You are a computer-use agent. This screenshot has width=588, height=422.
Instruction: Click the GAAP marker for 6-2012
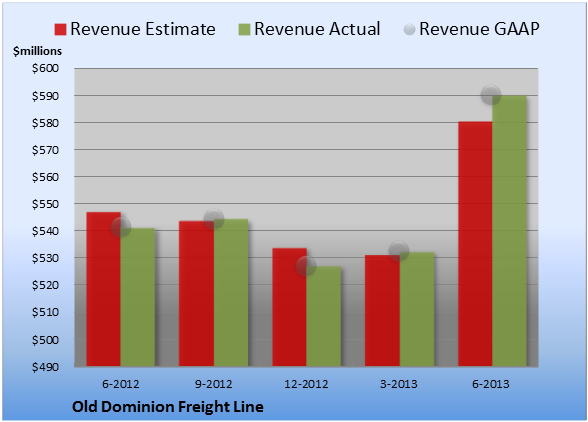coord(121,227)
